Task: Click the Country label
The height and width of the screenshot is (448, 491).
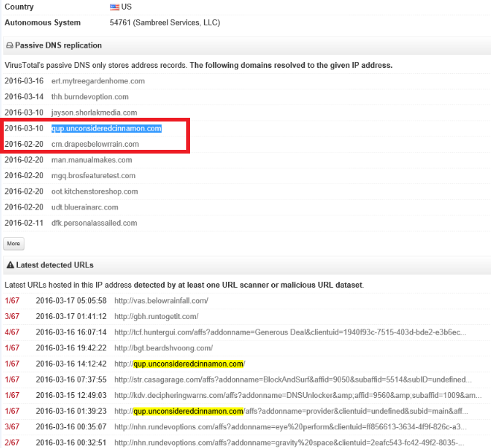Action: click(19, 7)
